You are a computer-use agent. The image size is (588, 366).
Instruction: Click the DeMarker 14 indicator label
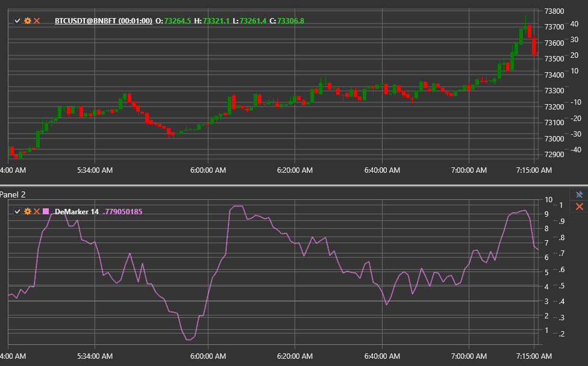[x=77, y=212]
